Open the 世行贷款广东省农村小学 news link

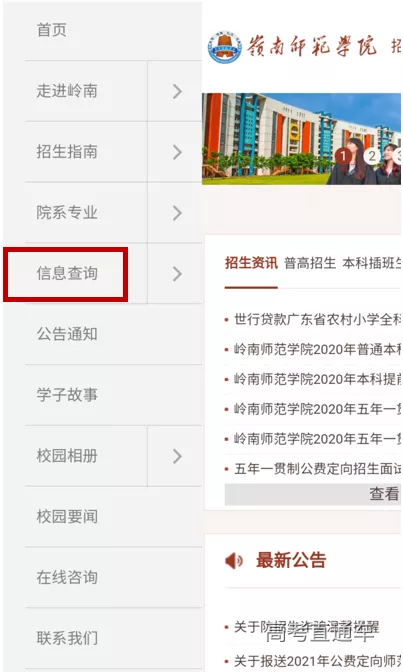(x=317, y=319)
